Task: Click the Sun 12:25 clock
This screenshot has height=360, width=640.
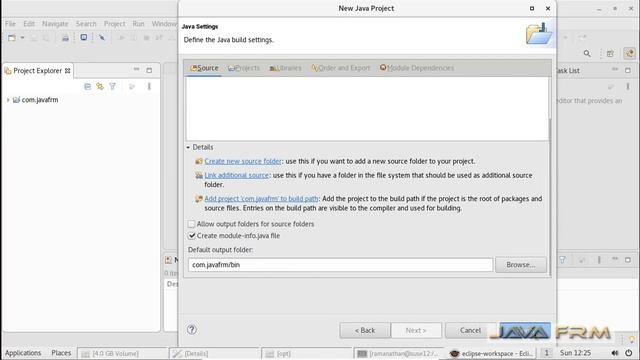Action: (576, 353)
